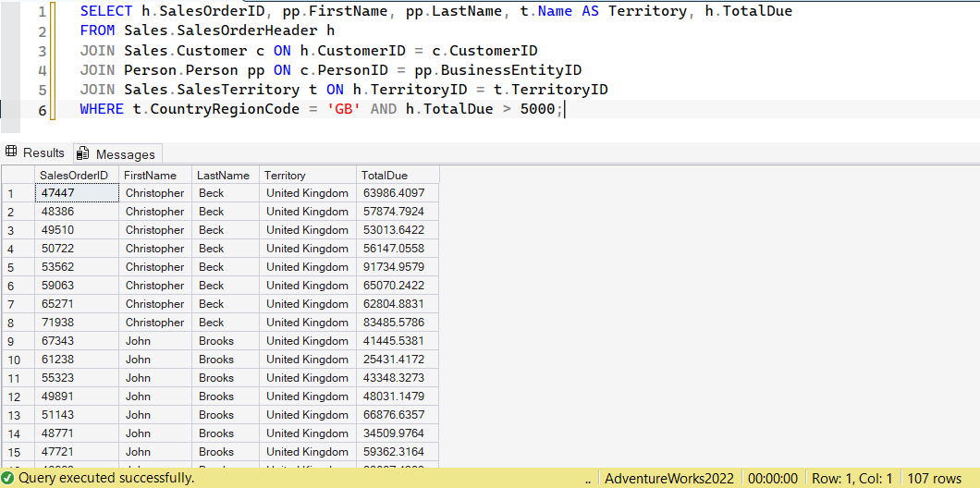This screenshot has width=980, height=488.
Task: Click cell with order ID 47447
Action: 77,193
